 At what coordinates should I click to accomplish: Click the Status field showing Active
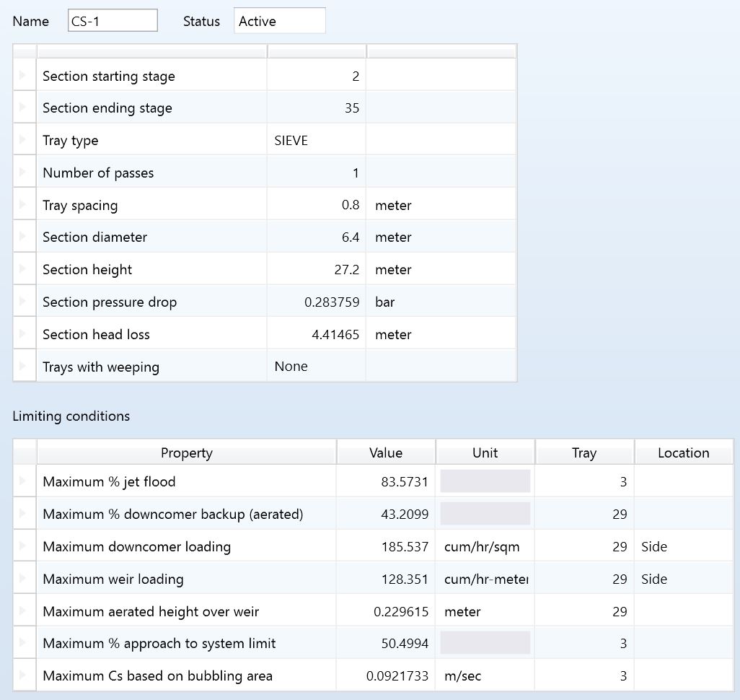279,21
